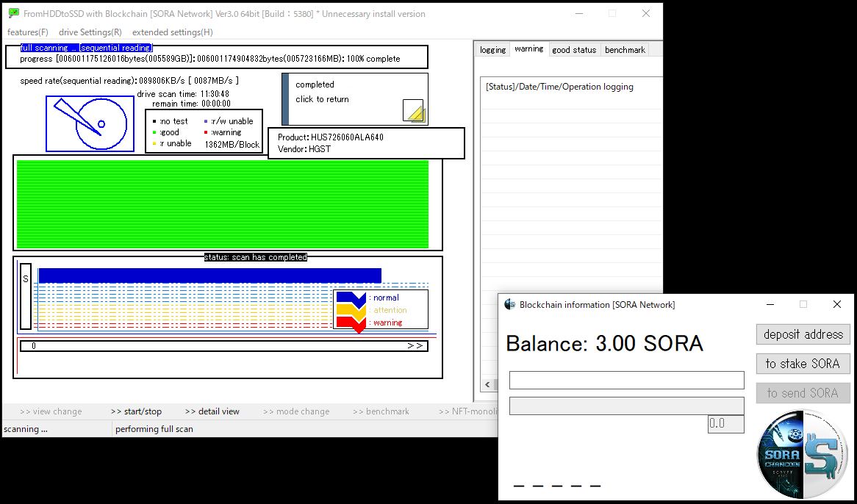Click >> benchmark at the bottom
The image size is (857, 504).
point(381,411)
